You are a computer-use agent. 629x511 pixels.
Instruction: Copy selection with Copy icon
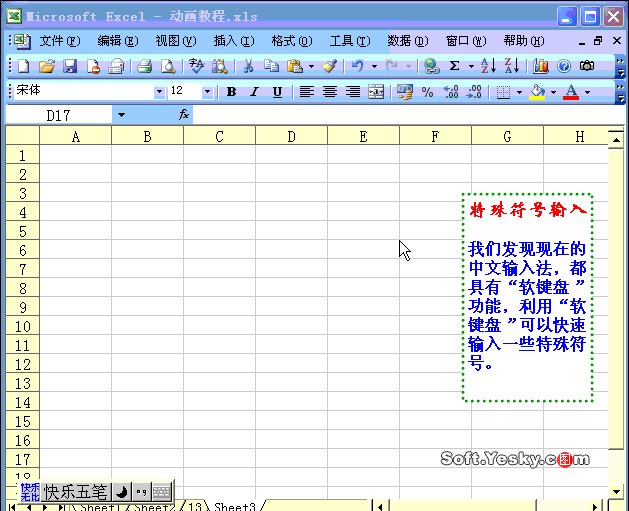click(x=271, y=66)
